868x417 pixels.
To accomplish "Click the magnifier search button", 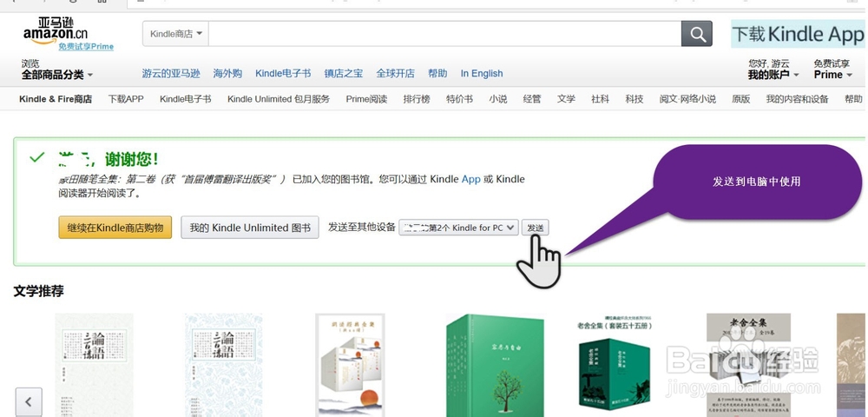I will tap(696, 35).
